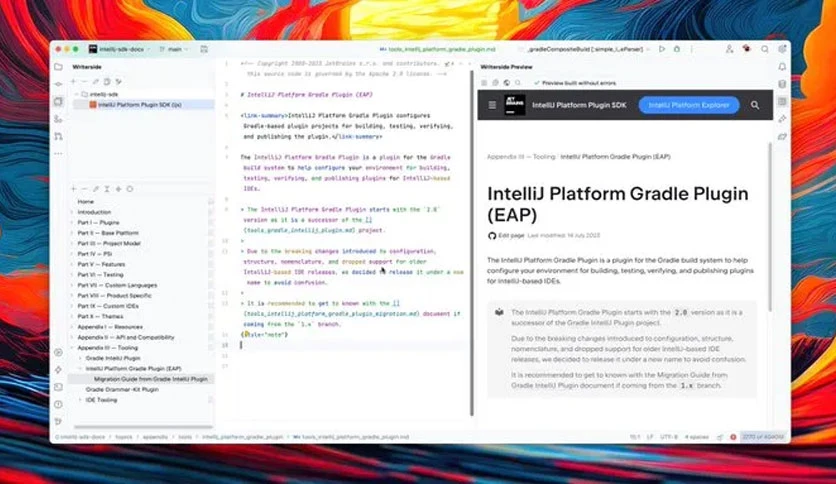Click the pencil edit icon in the instances toolbar
836x484 pixels.
(95, 82)
